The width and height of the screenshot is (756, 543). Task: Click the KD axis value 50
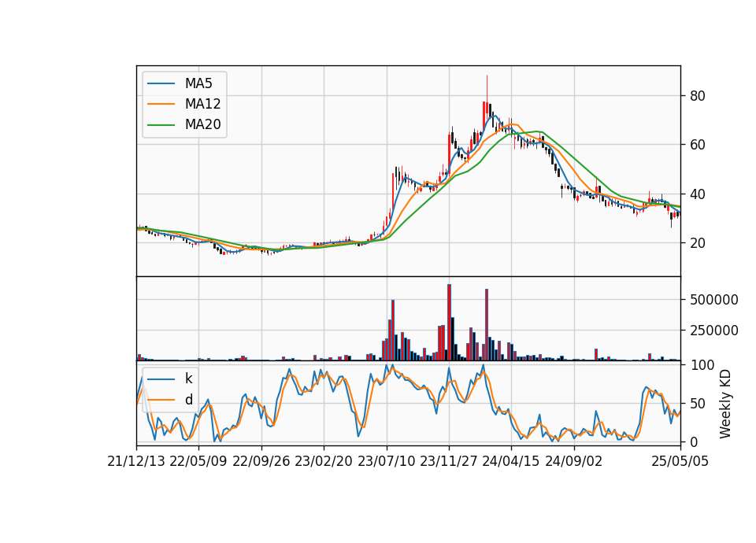click(x=698, y=403)
